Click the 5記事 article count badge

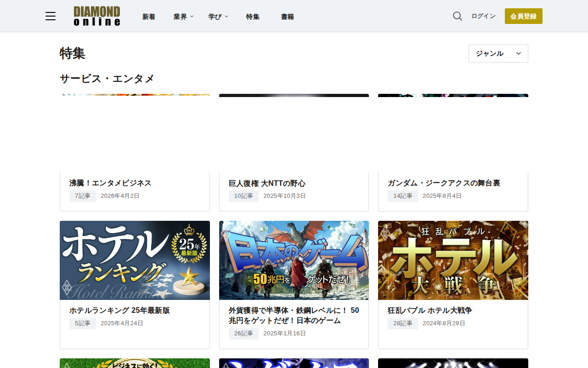(x=83, y=323)
